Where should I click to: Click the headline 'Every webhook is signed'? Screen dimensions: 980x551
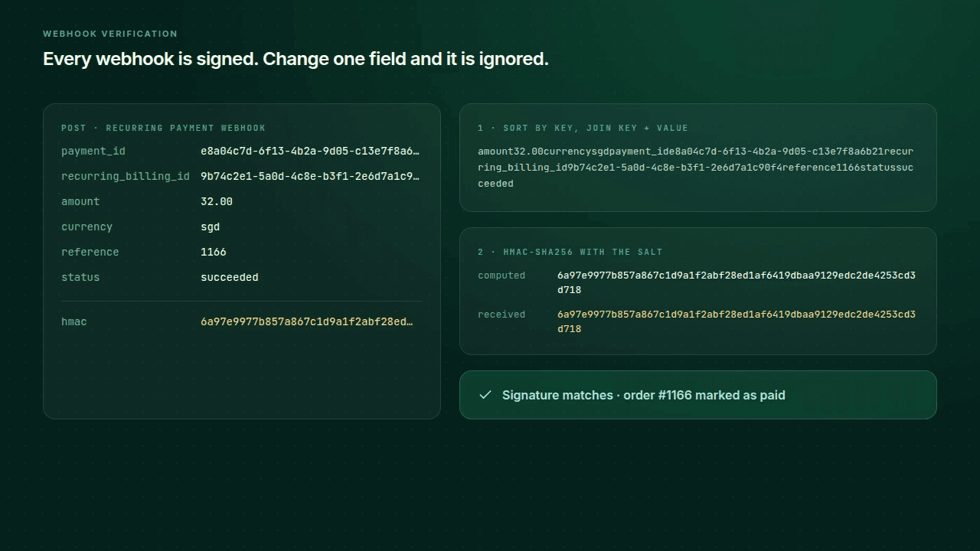296,59
